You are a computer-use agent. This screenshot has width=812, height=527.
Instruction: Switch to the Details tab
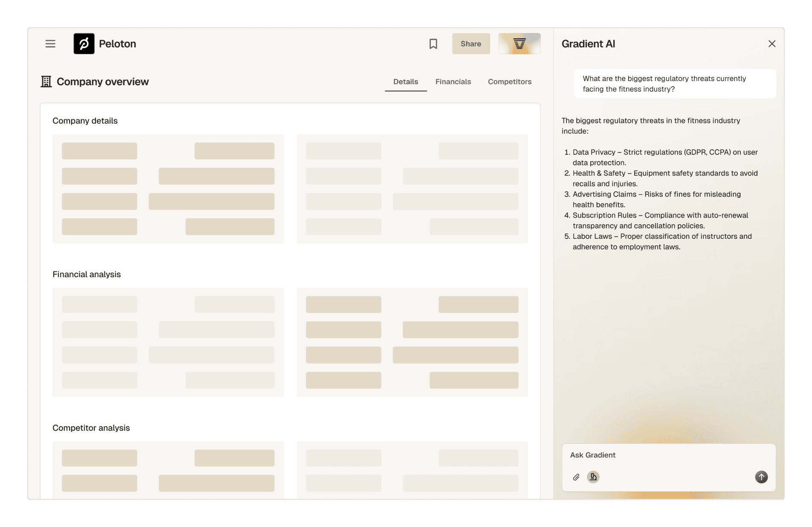click(x=406, y=81)
